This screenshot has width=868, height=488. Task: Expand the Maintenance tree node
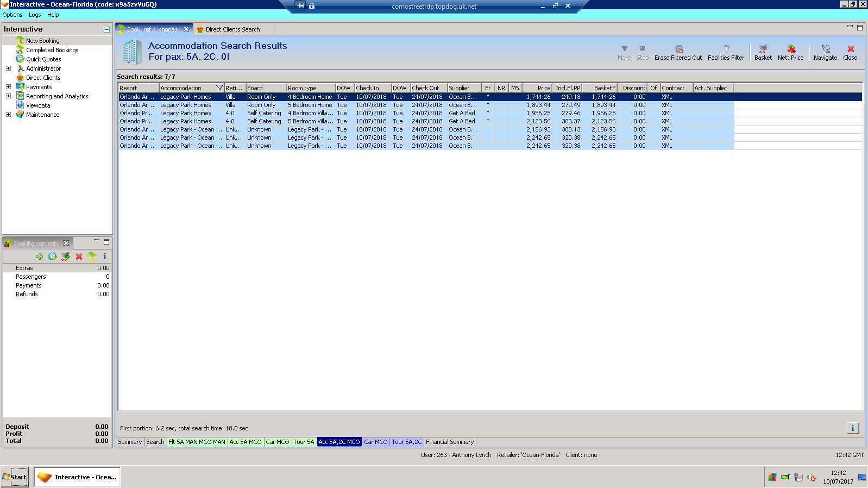tap(8, 115)
